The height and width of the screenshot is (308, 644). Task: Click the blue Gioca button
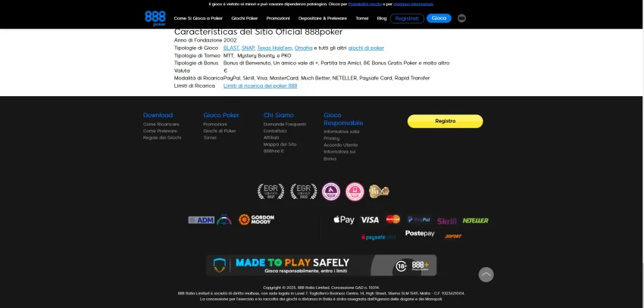pos(439,18)
